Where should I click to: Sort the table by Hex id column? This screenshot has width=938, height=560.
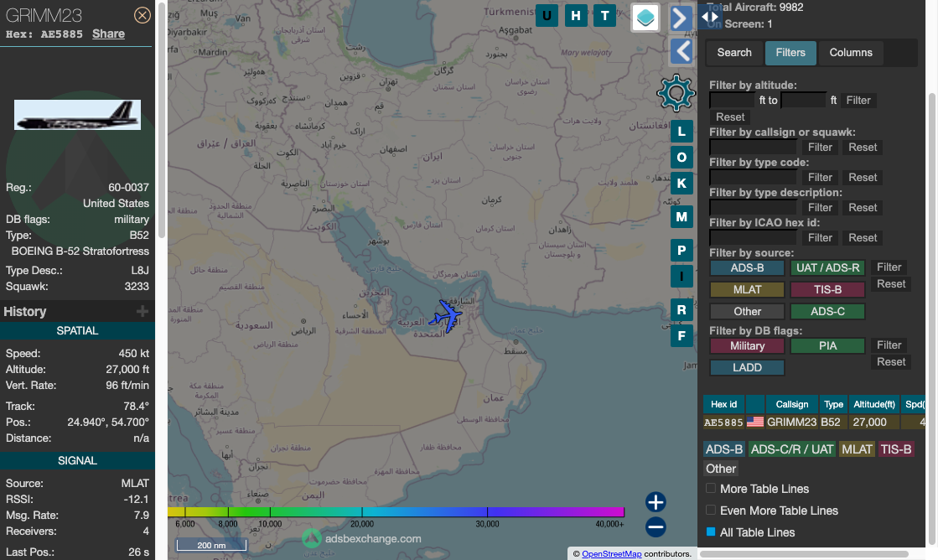723,404
